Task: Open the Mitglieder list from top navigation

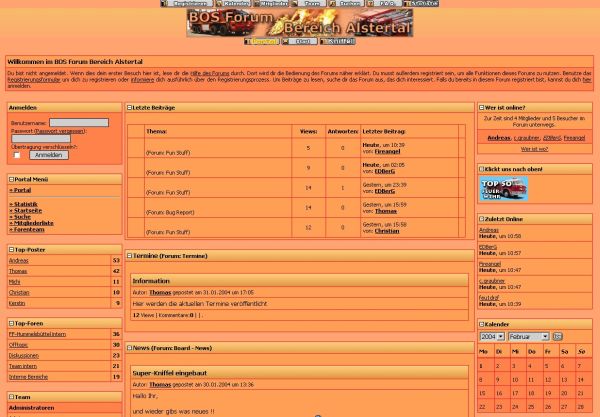Action: [x=272, y=4]
